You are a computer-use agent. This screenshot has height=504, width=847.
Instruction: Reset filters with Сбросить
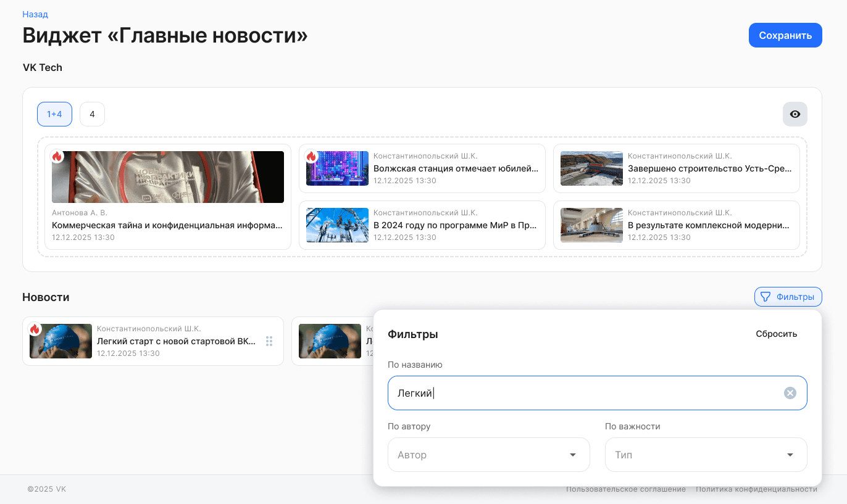pos(777,334)
